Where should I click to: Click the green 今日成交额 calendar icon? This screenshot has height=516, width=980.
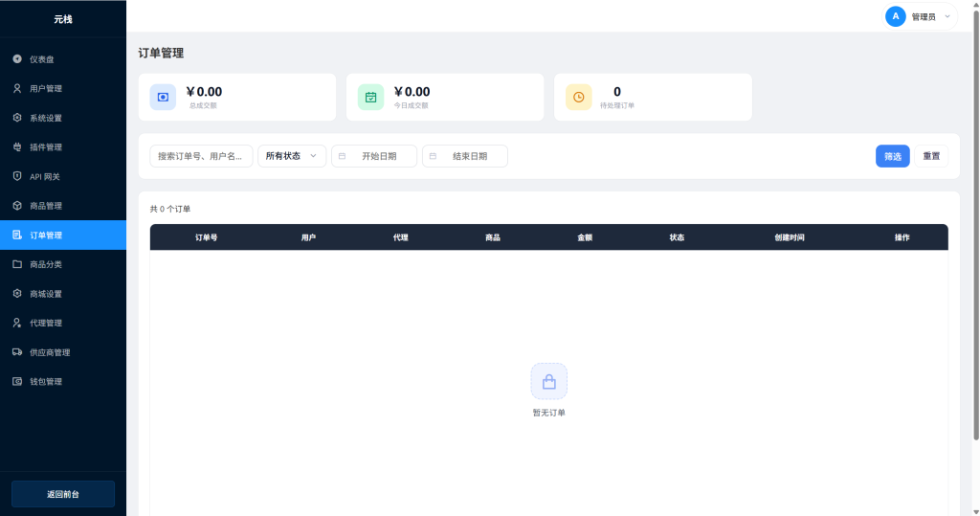pos(370,97)
